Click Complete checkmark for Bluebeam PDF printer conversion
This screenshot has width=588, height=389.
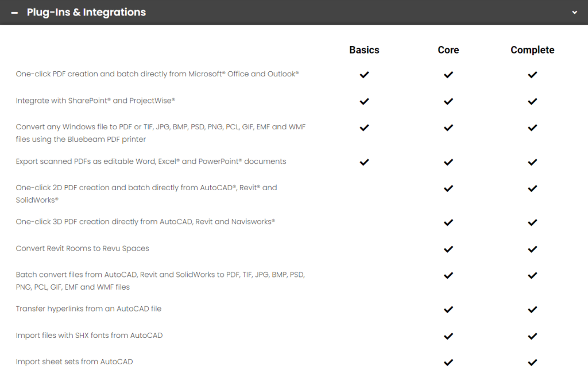[x=532, y=128]
